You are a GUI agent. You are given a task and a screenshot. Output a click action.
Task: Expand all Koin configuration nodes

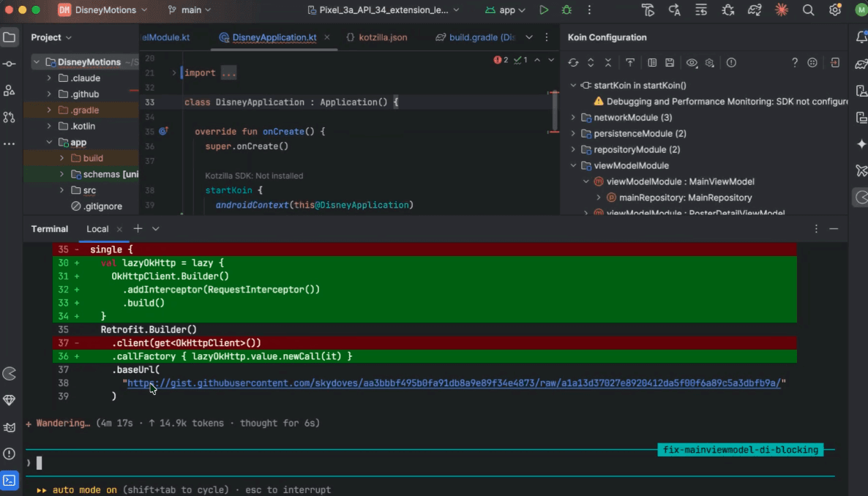click(591, 63)
